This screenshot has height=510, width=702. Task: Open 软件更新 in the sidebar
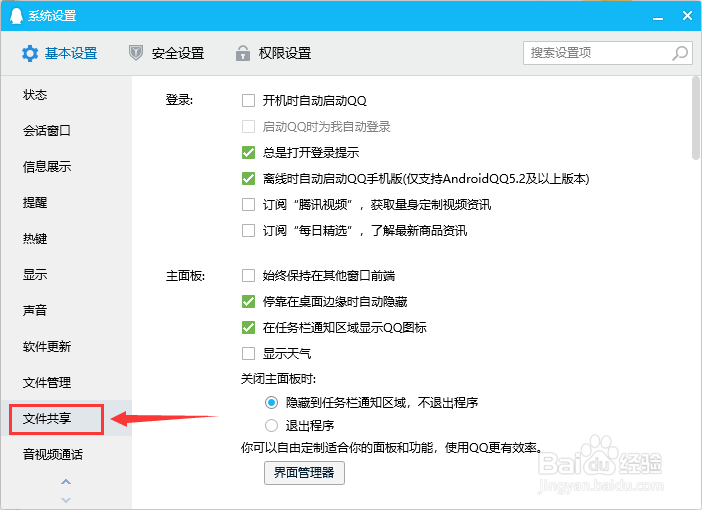[47, 347]
